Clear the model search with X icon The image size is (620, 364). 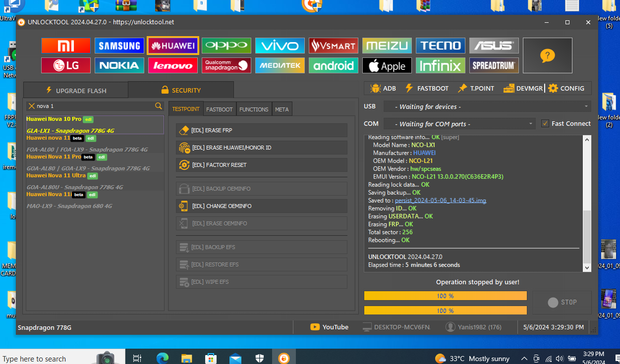(32, 106)
